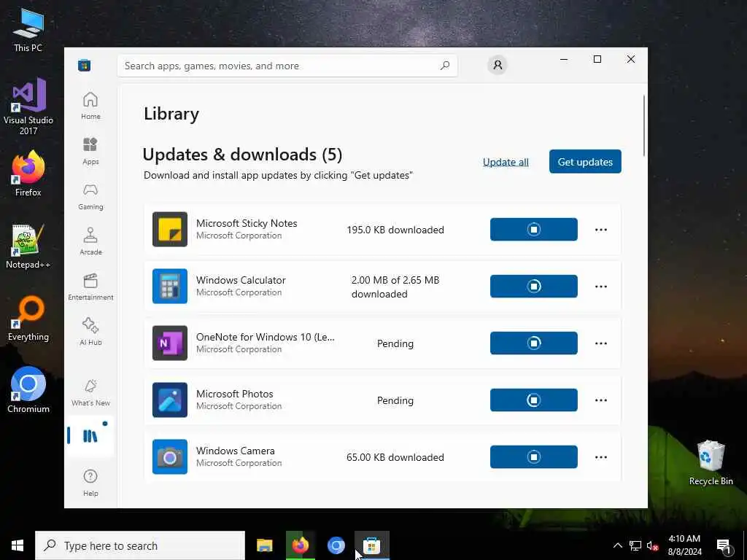Screen dimensions: 747x560
Task: Open the Home section in sidebar
Action: (90, 106)
